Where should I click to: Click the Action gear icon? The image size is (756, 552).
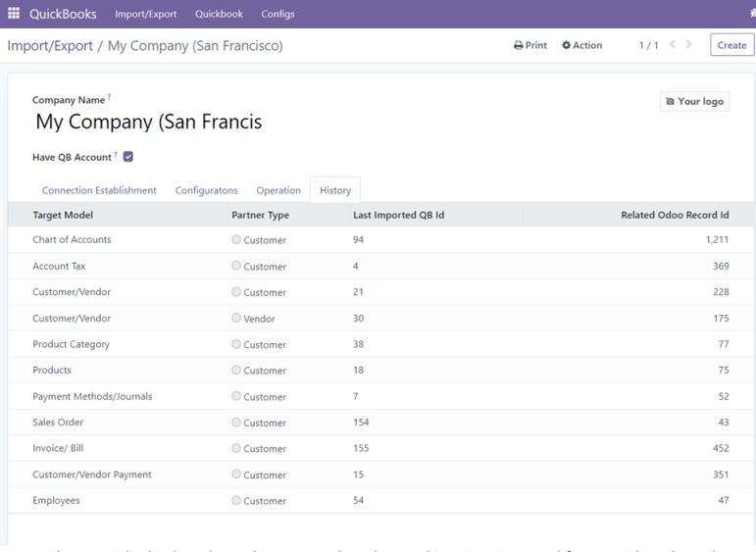(x=566, y=45)
